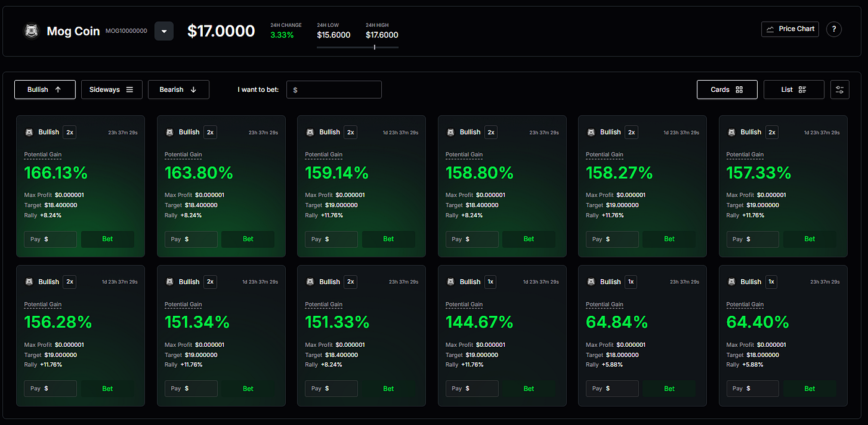Viewport: 868px width, 425px height.
Task: Click the 3.33% 24H change value
Action: (x=282, y=35)
